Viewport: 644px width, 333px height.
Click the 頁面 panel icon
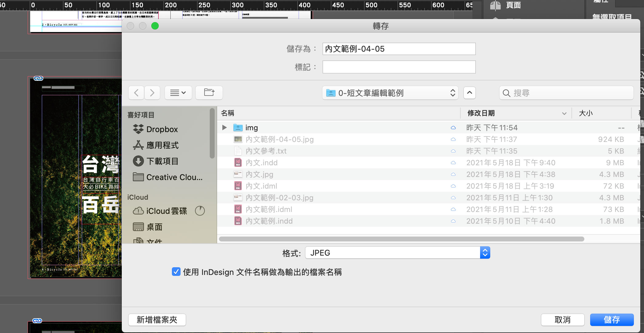pos(495,5)
